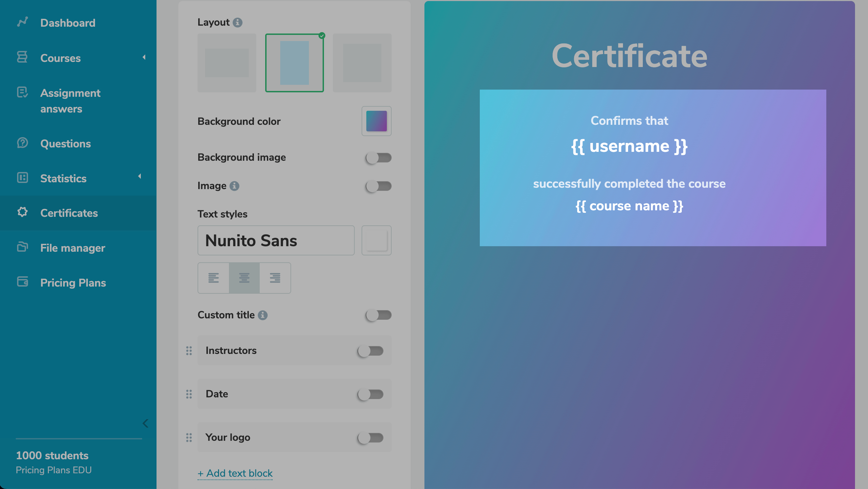This screenshot has width=868, height=489.
Task: Expand the Courses submenu arrow
Action: 144,57
